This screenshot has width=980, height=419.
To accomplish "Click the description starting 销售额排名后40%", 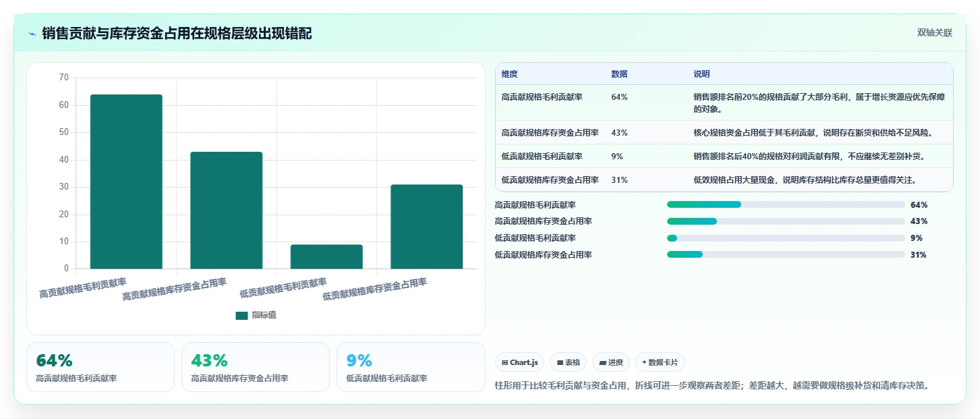I will click(x=809, y=157).
